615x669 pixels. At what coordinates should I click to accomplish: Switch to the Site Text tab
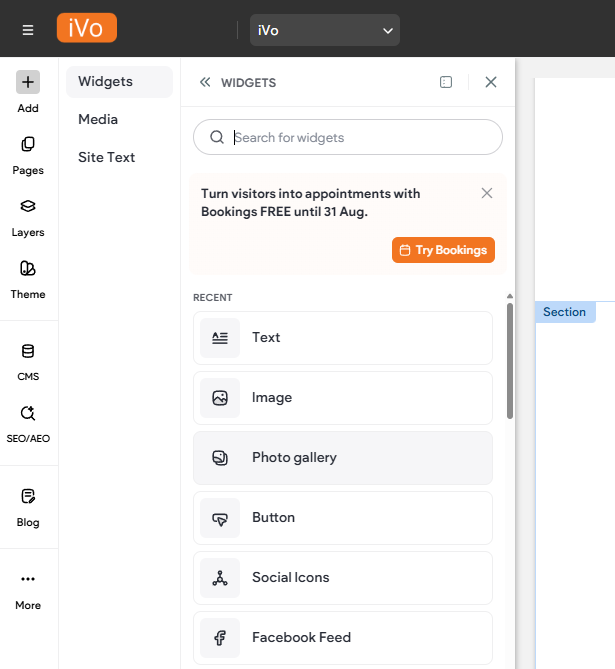pyautogui.click(x=106, y=157)
